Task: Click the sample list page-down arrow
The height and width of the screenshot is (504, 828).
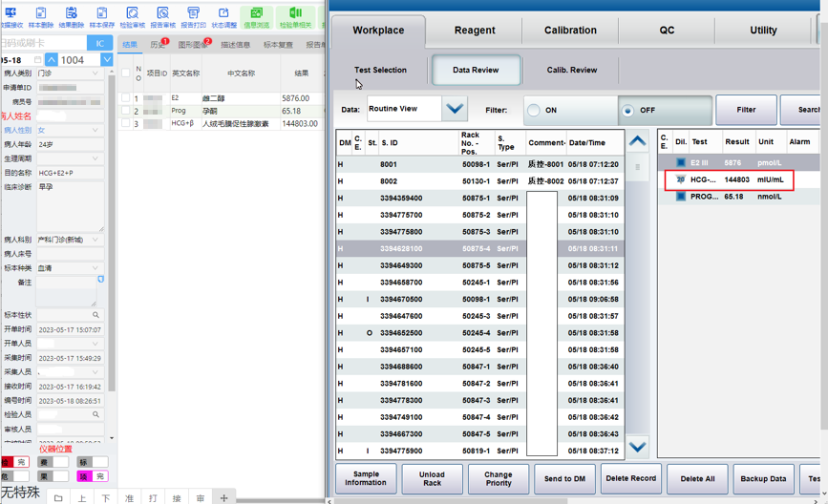Action: (637, 447)
